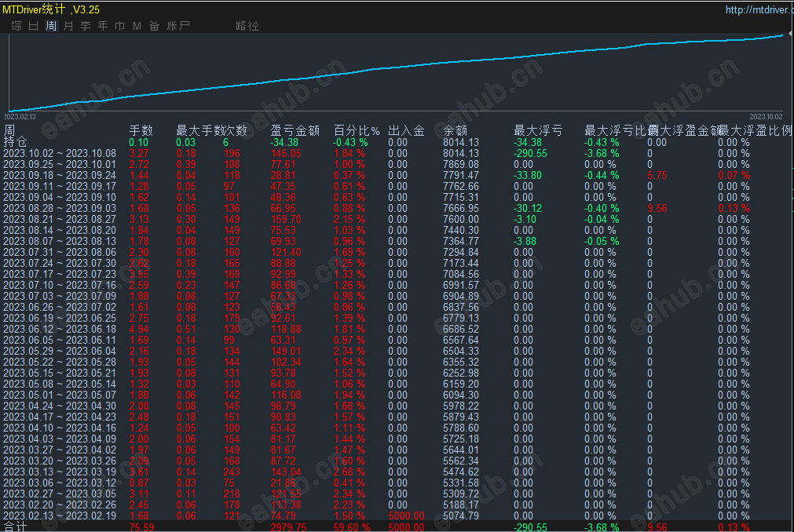Screen dimensions: 794x532
Task: Click the 手数 column header
Action: (x=141, y=130)
